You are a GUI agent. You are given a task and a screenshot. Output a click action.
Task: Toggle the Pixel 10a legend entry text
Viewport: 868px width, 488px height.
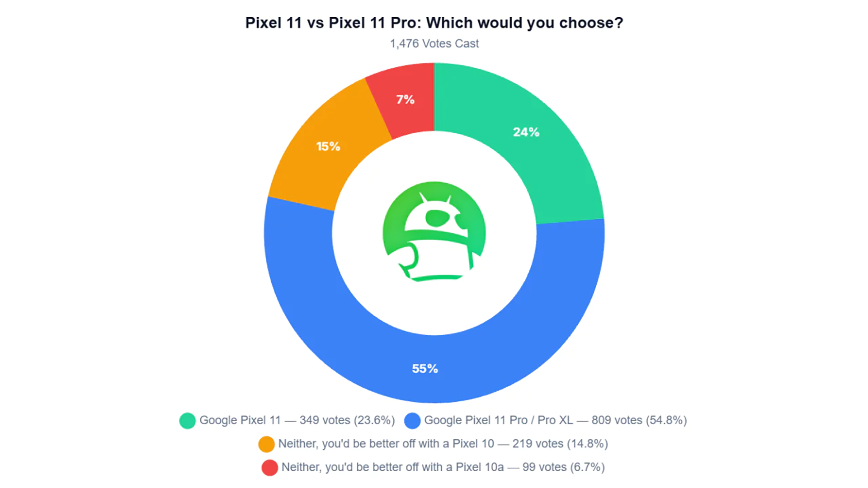click(x=443, y=467)
